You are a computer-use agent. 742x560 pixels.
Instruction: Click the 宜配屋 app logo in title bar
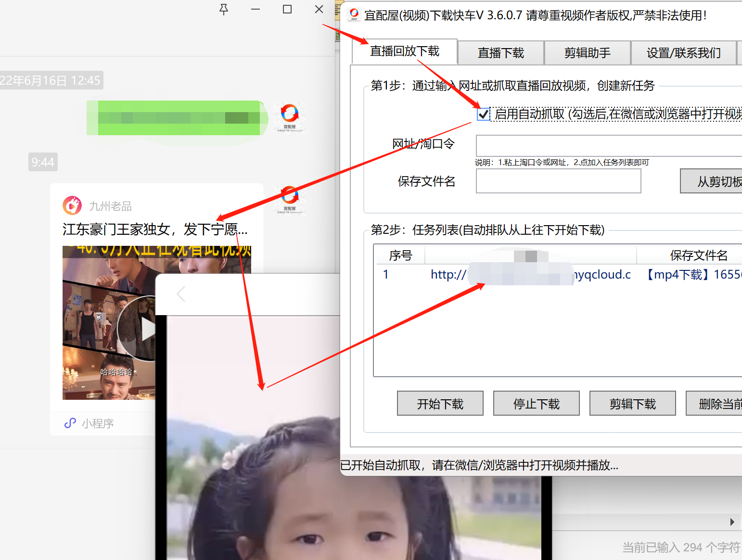(354, 15)
